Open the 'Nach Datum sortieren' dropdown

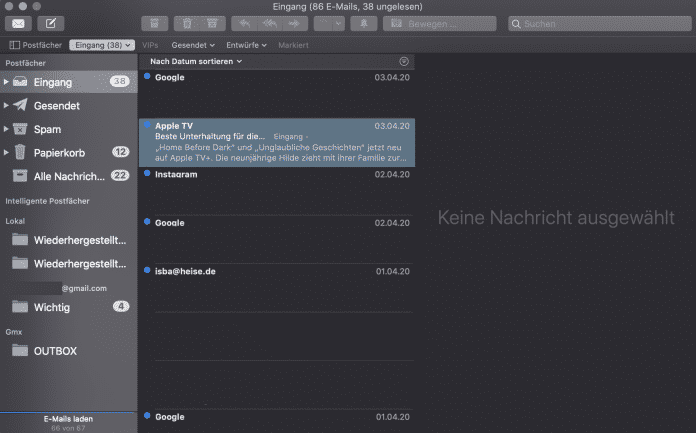pos(196,62)
